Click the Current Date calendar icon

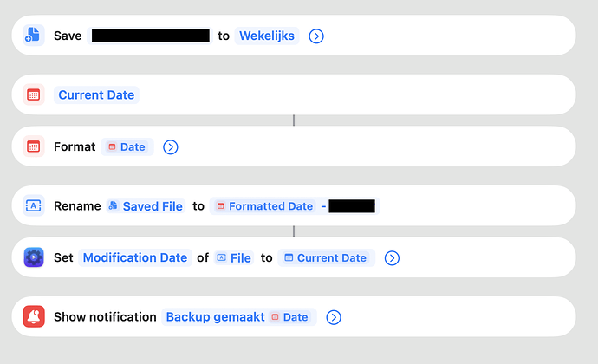click(34, 94)
